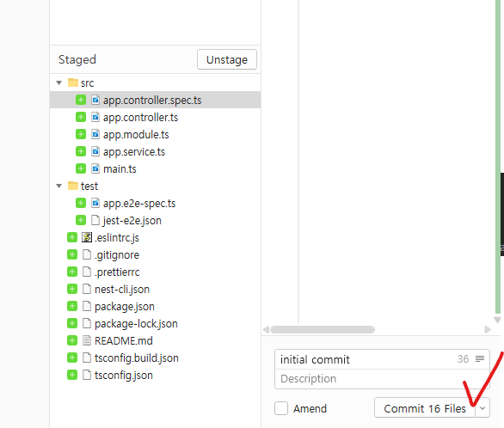Image resolution: width=504 pixels, height=428 pixels.
Task: Select jest-e2e.json file name
Action: (x=132, y=221)
